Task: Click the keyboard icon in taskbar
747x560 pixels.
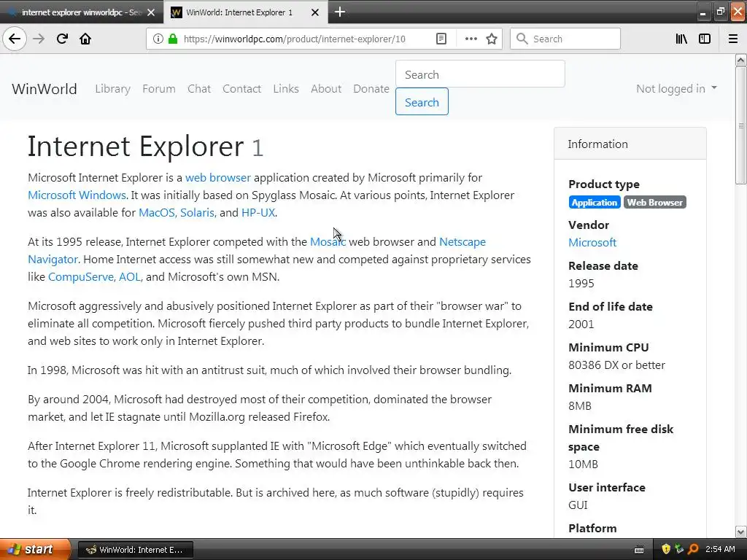Action: tap(639, 550)
